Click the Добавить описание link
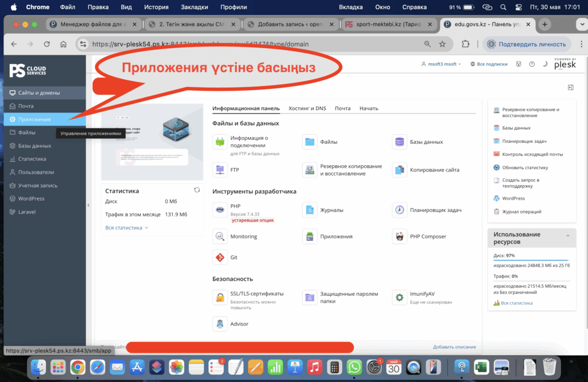 454,347
